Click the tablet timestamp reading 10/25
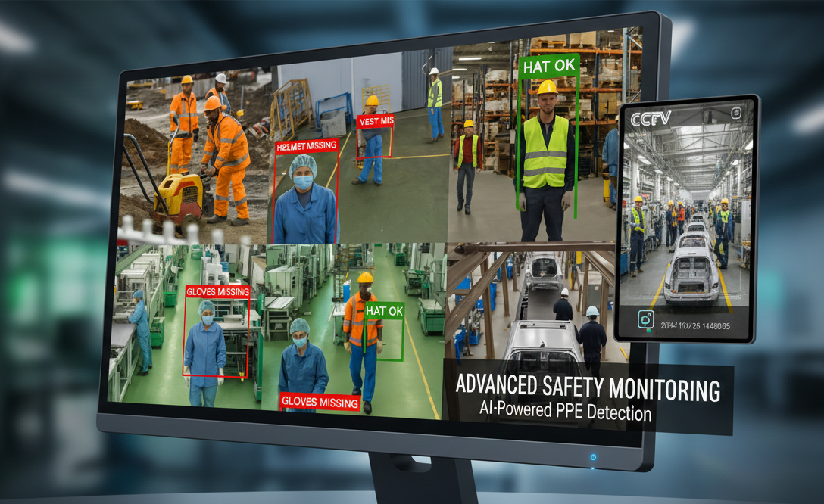 tap(694, 326)
